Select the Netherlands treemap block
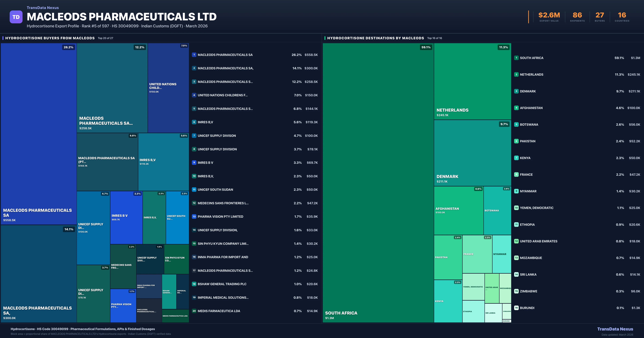The height and width of the screenshot is (338, 644). click(472, 81)
